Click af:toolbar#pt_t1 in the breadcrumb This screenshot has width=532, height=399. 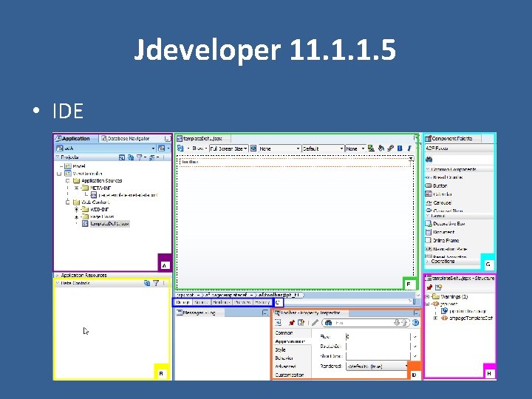click(279, 295)
